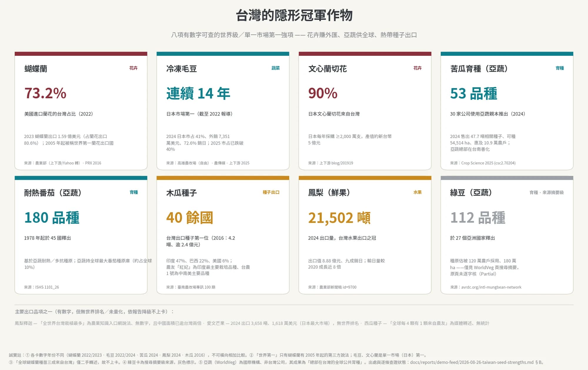Click the 73.2% figure
Image resolution: width=588 pixels, height=370 pixels.
(x=45, y=93)
